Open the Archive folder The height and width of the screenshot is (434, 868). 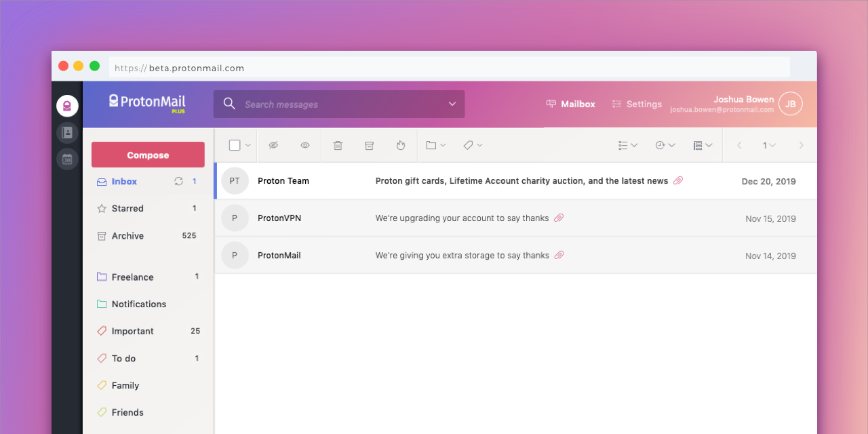click(127, 236)
